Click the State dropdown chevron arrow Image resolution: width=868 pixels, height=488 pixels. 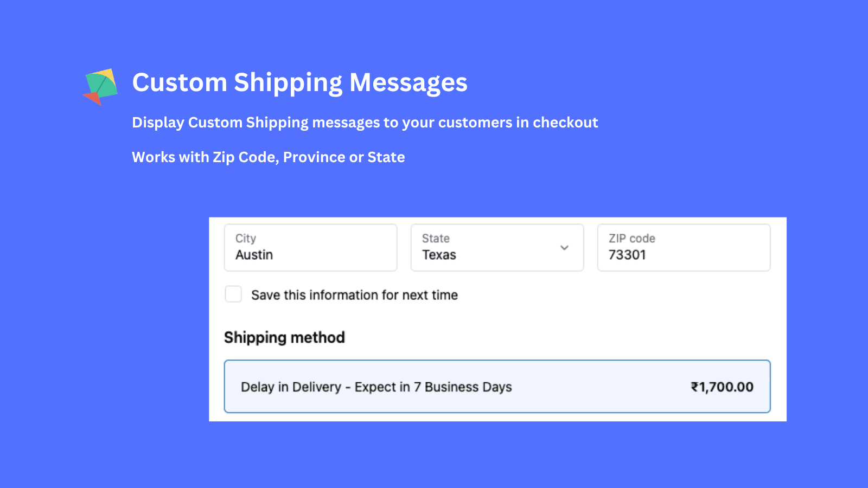pos(565,247)
